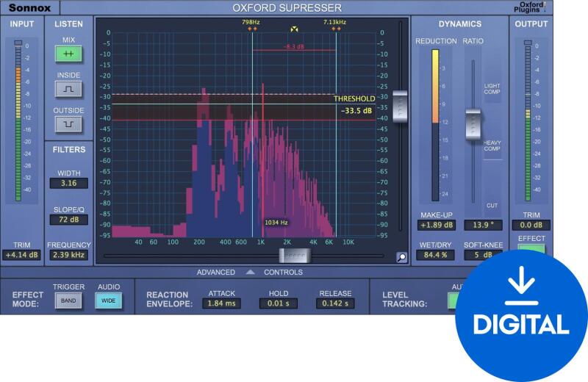Click the horizontal frequency slider handle

pyautogui.click(x=295, y=256)
